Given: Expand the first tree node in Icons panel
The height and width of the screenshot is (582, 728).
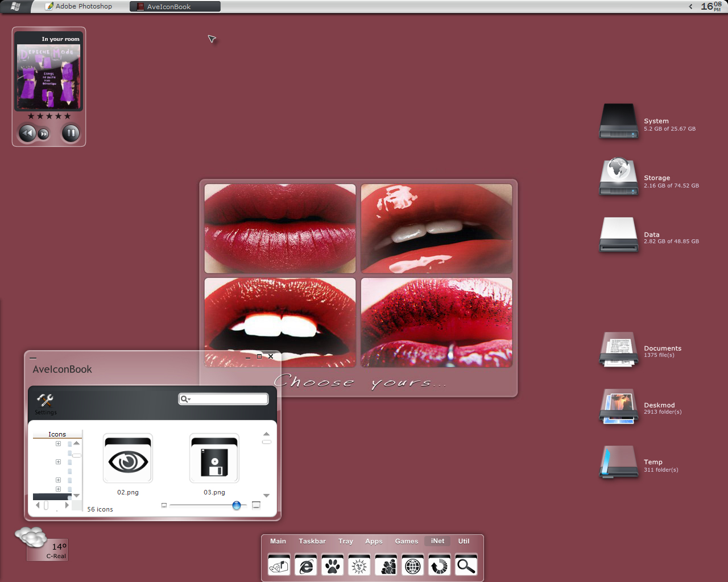Looking at the screenshot, I should coord(58,444).
